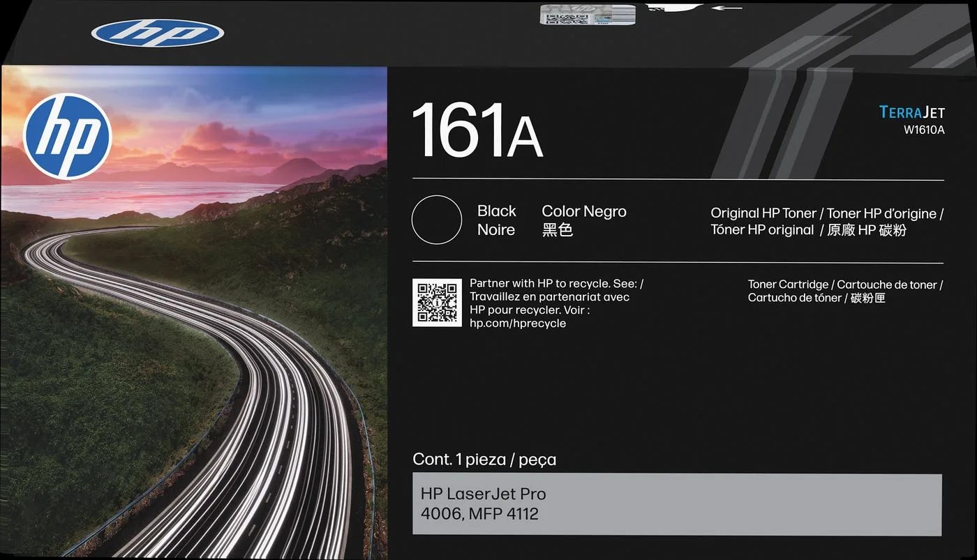This screenshot has width=977, height=560.
Task: Click the Original HP Toner line
Action: [827, 213]
